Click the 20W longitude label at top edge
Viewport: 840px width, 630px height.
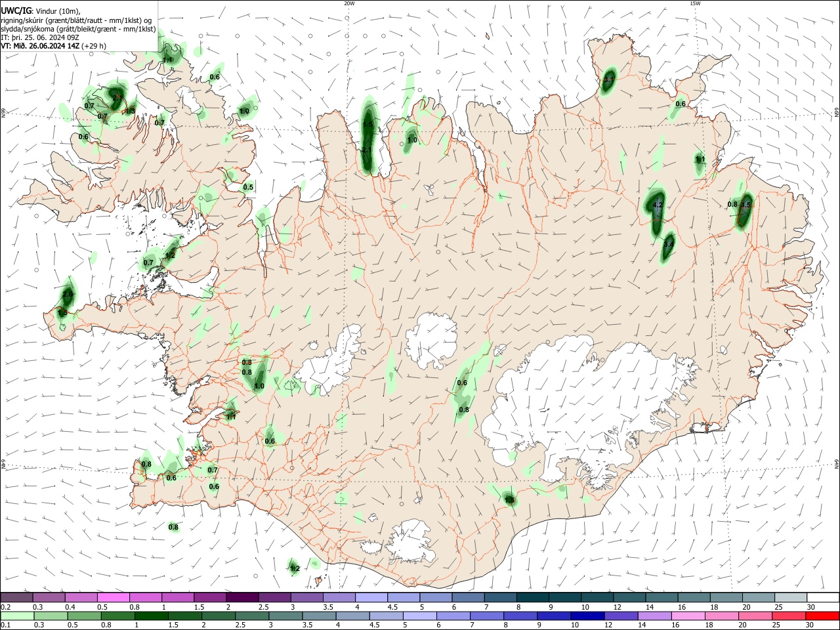[349, 3]
